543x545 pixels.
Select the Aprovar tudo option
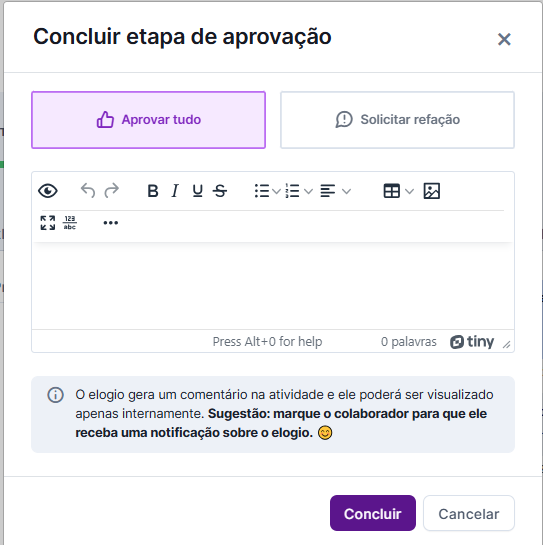point(148,120)
